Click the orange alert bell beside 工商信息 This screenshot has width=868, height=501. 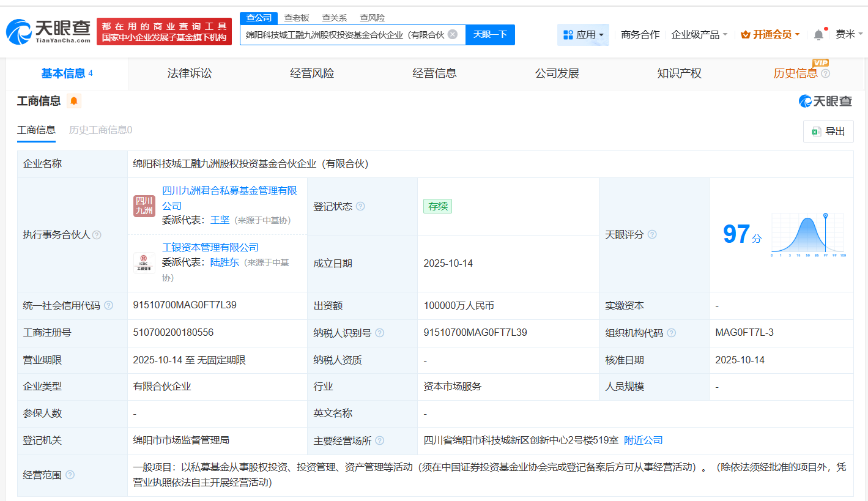75,101
